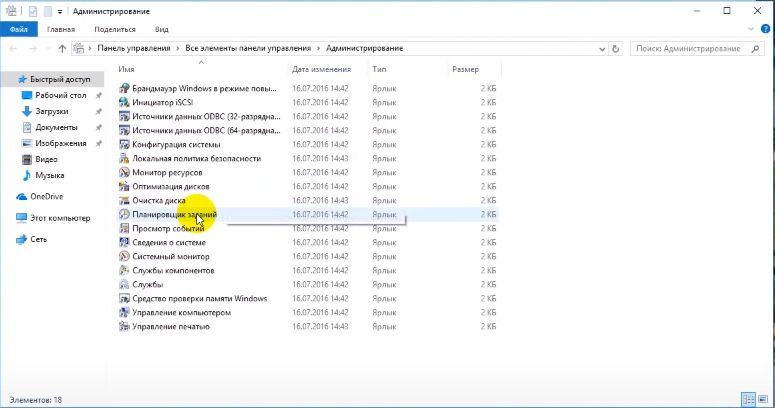Click the Управление компьютером file name
The width and height of the screenshot is (775, 408).
point(181,313)
